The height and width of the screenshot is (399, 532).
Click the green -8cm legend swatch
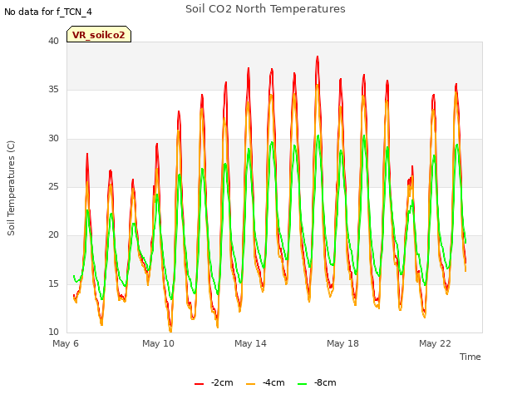pos(303,384)
